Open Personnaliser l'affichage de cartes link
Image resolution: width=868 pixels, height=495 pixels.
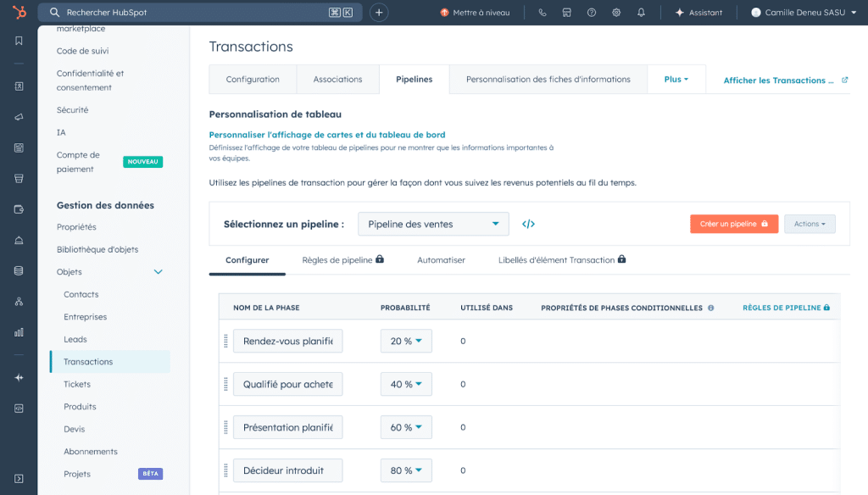[326, 135]
